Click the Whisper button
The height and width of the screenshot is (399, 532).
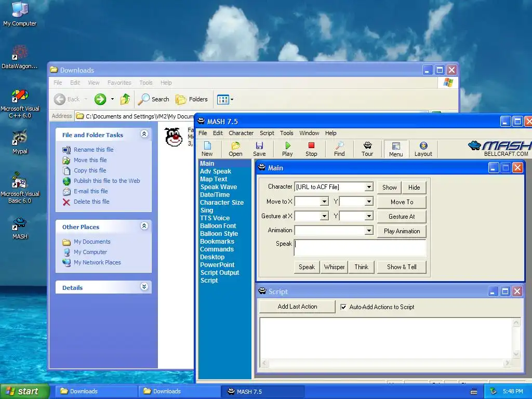click(334, 267)
